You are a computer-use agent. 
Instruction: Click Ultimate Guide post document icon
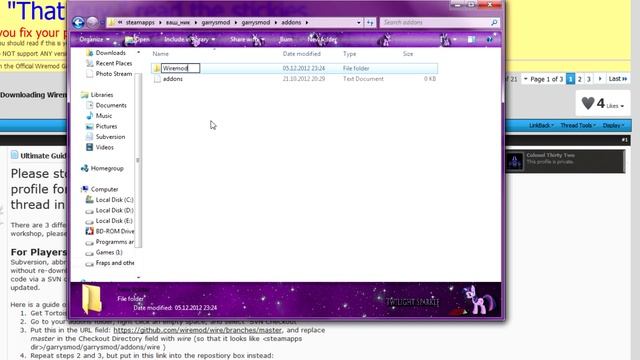15,155
